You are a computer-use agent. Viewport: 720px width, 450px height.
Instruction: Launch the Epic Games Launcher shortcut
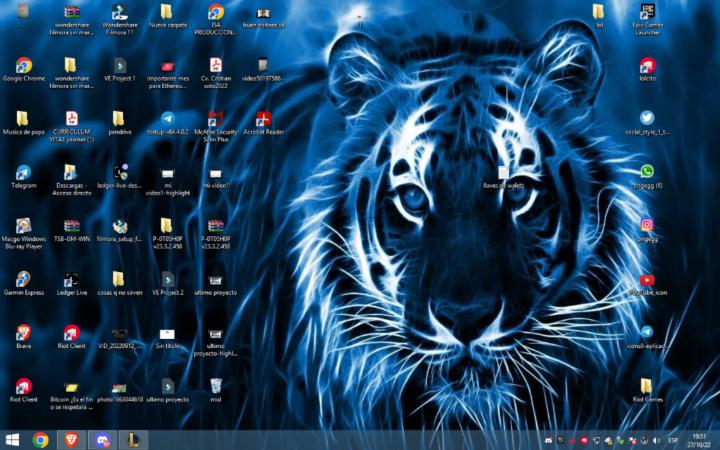pyautogui.click(x=647, y=13)
